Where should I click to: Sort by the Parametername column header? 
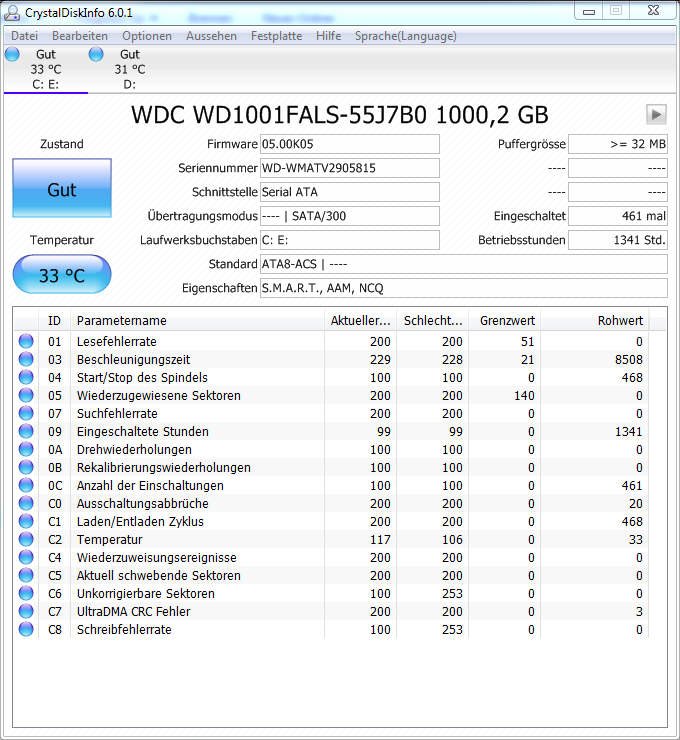197,320
